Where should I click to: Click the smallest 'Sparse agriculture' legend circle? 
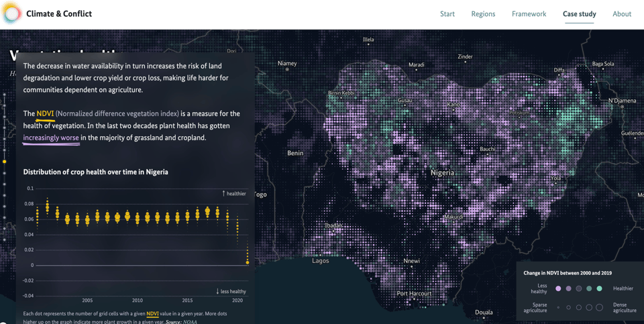coord(558,307)
